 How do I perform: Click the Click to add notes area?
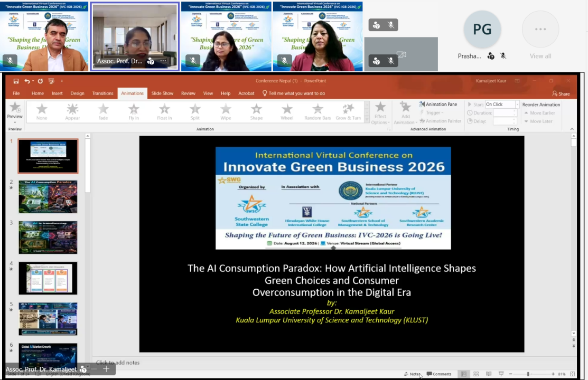point(118,363)
